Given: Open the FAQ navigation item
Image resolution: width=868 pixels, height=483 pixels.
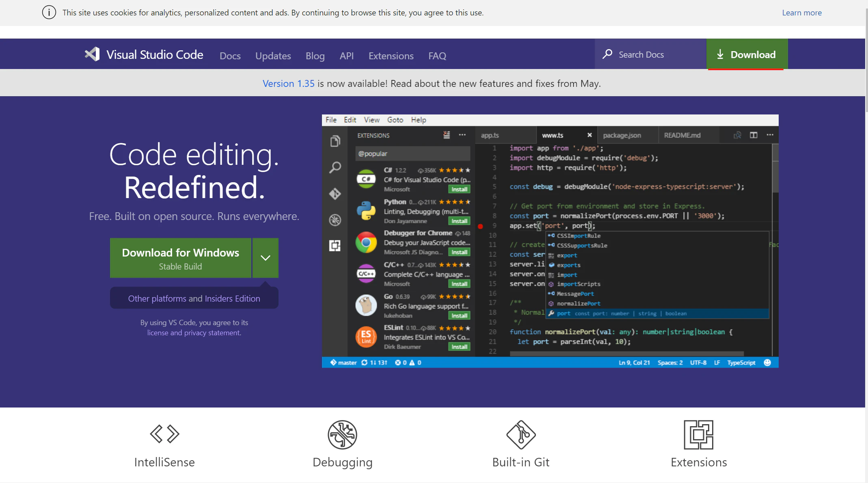Looking at the screenshot, I should (x=437, y=56).
